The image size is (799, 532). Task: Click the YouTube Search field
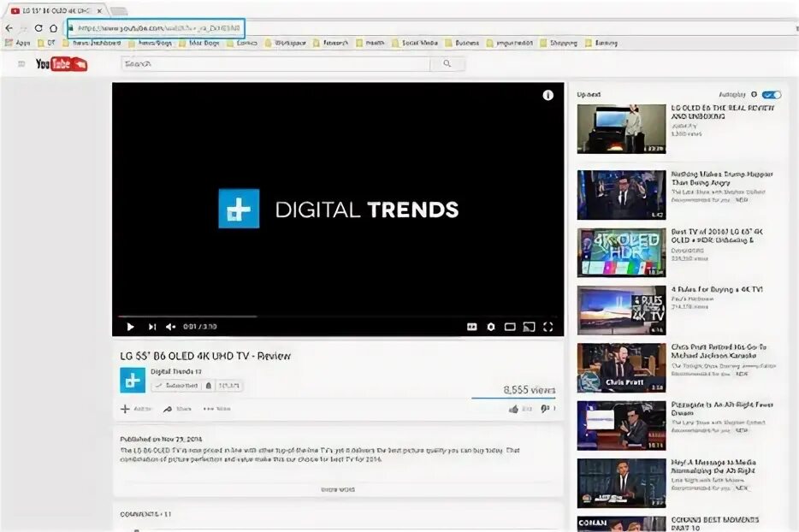275,63
